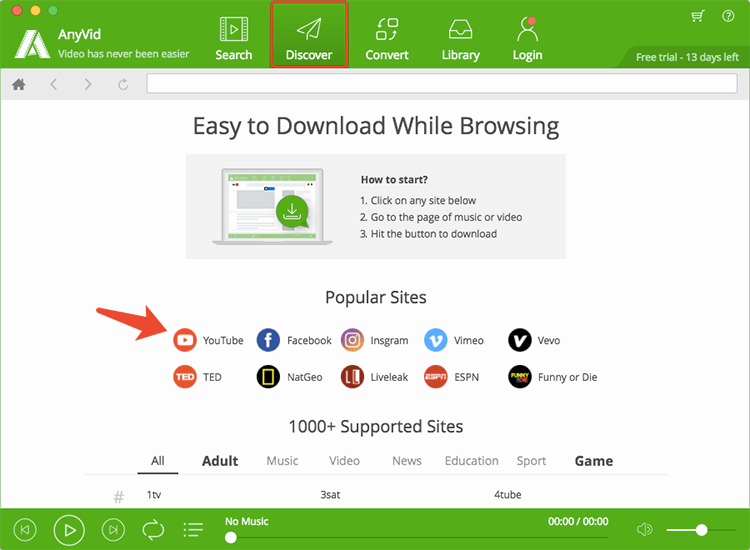
Task: Click the laptop download illustration
Action: 272,207
